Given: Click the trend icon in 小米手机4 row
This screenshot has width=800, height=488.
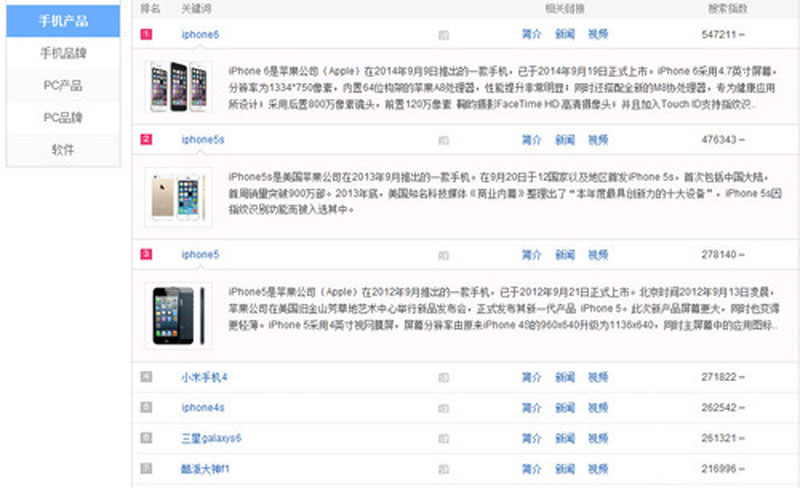Looking at the screenshot, I should (443, 378).
